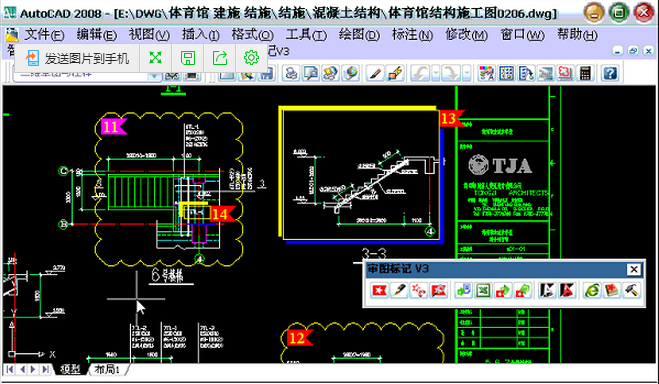Open the Internet Explorer icon in 审图标记 panel

coord(592,290)
